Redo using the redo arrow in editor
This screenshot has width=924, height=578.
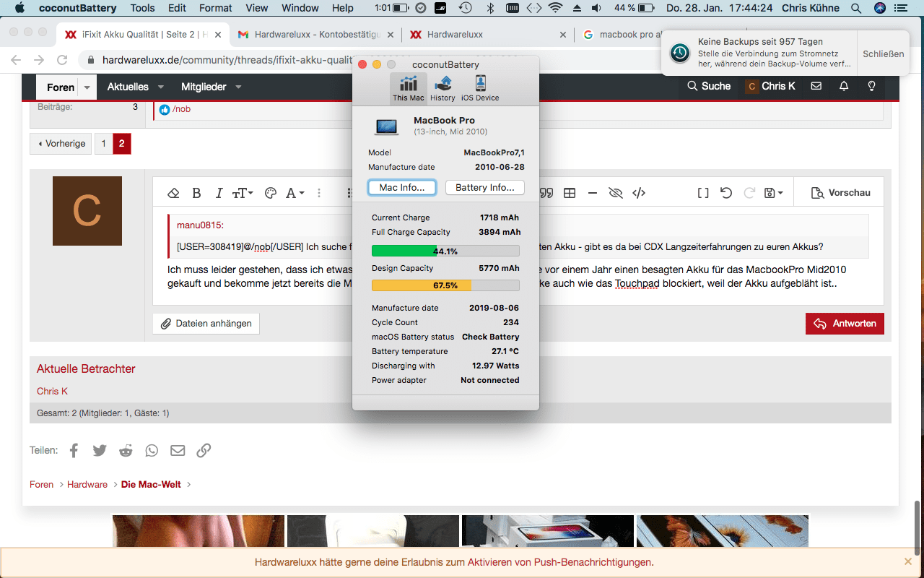pos(749,193)
